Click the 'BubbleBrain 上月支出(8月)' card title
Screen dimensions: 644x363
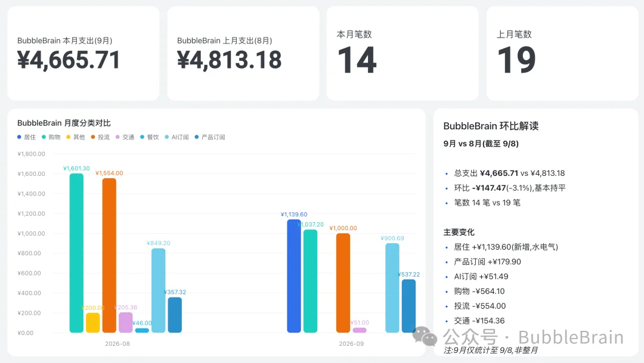point(225,41)
